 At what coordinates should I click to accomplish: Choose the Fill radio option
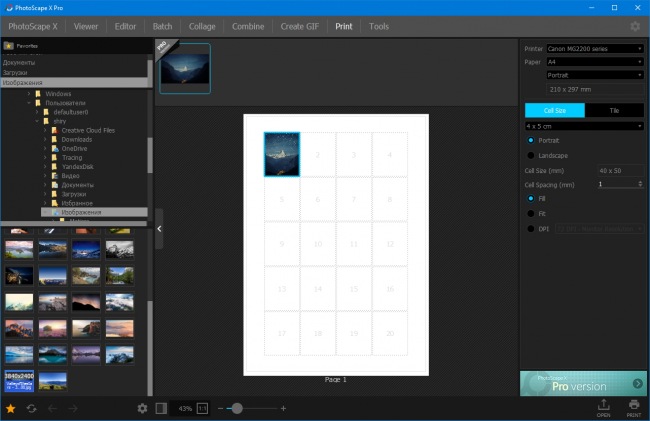coord(531,198)
